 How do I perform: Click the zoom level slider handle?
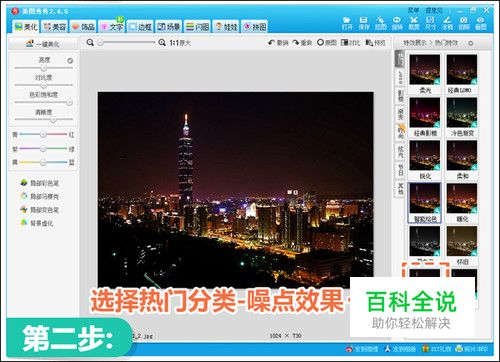(100, 43)
